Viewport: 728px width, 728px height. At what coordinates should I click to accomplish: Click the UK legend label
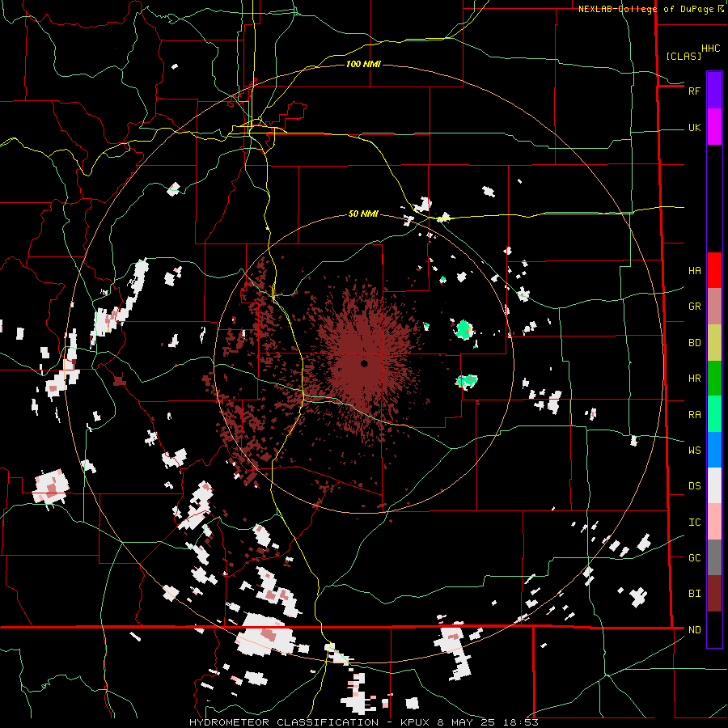pos(694,127)
